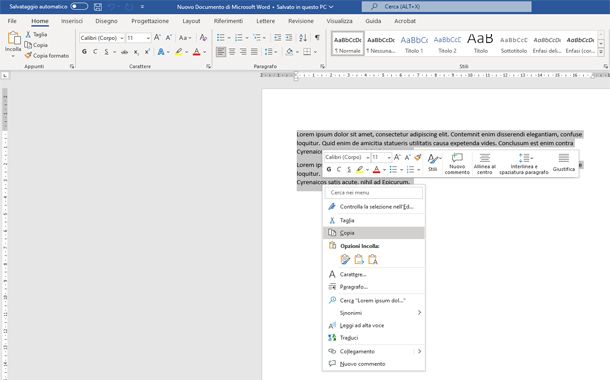
Task: Click Copia in the ribbon Appunti group
Action: pos(36,45)
